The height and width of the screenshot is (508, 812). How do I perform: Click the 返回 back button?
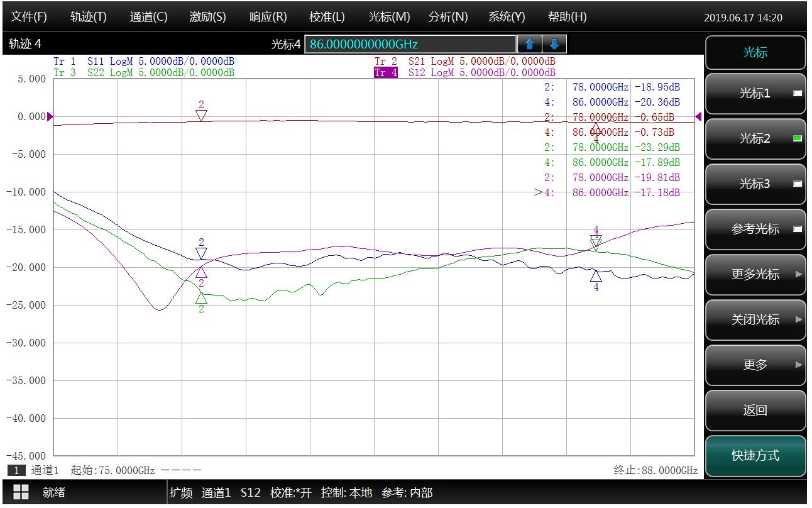click(755, 411)
